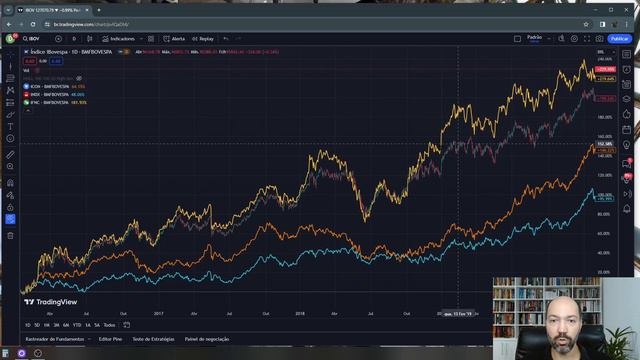The width and height of the screenshot is (640, 360).
Task: Open a new browser tab
Action: 99,10
